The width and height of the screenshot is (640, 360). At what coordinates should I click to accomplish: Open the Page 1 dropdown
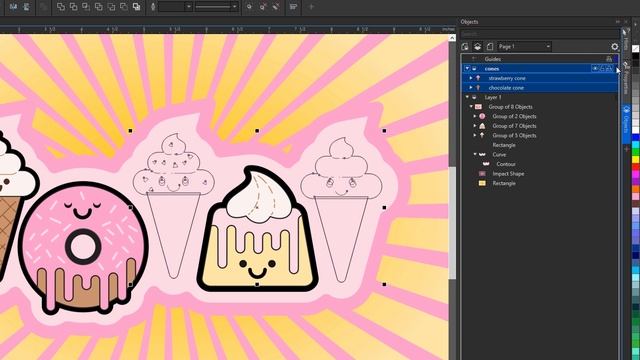(x=548, y=47)
